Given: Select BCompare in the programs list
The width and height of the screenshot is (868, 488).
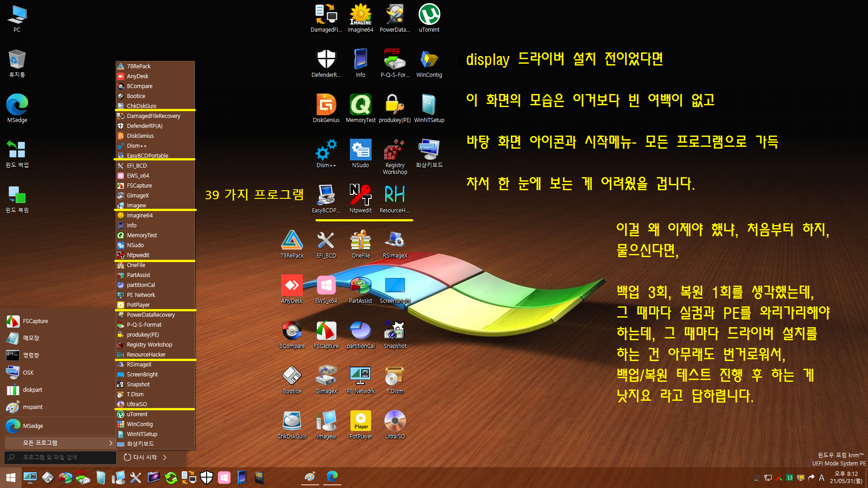Looking at the screenshot, I should click(x=156, y=86).
